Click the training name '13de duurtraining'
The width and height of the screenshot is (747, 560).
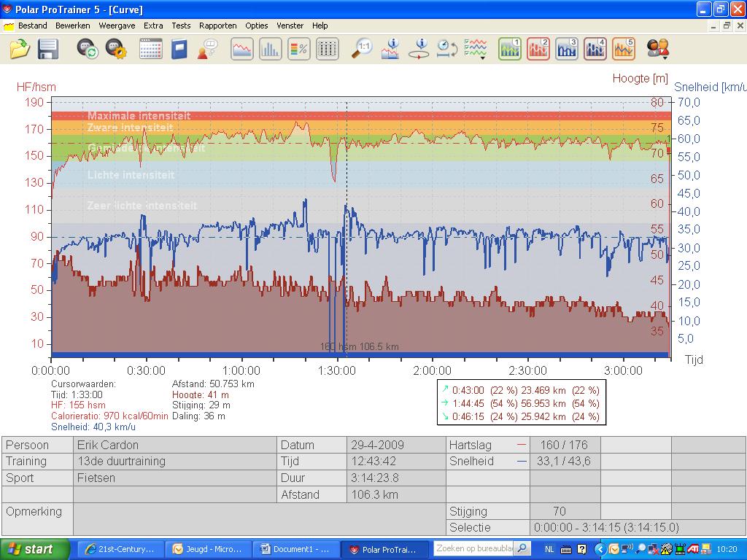[122, 461]
